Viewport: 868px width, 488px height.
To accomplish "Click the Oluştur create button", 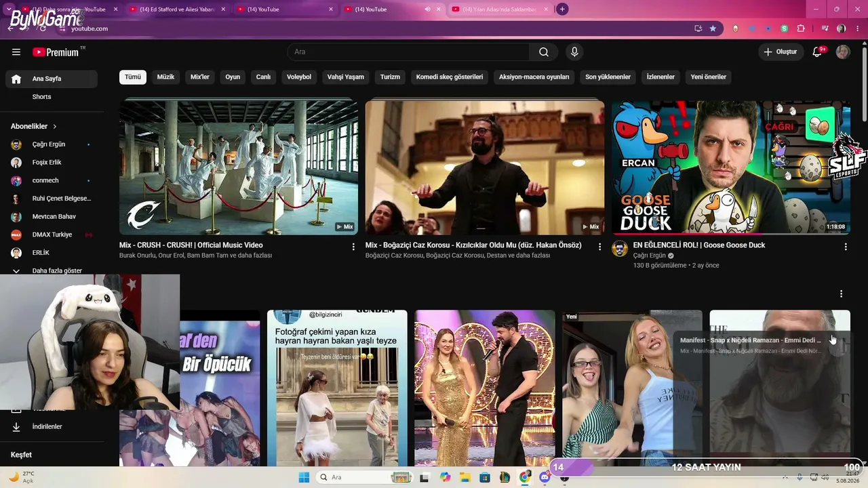I will tap(781, 52).
